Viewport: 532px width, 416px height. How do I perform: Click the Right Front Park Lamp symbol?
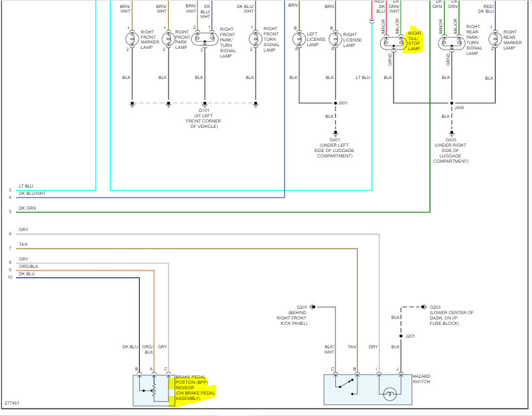point(168,39)
